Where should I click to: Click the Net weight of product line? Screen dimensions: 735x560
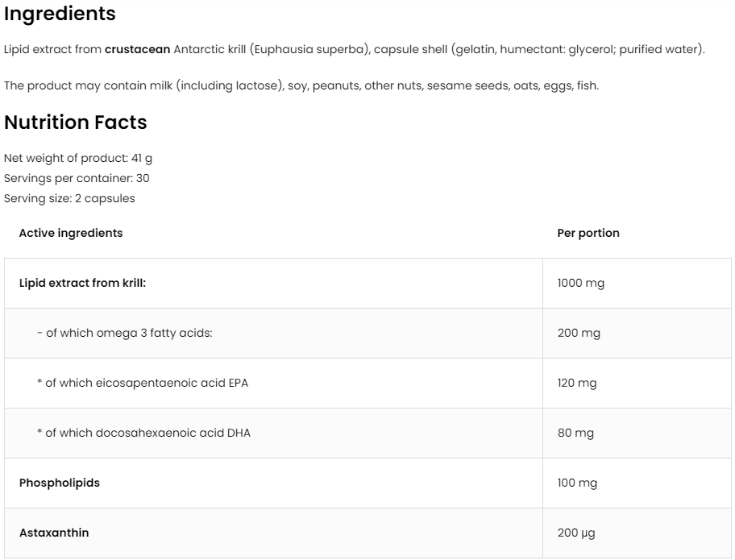(x=78, y=159)
